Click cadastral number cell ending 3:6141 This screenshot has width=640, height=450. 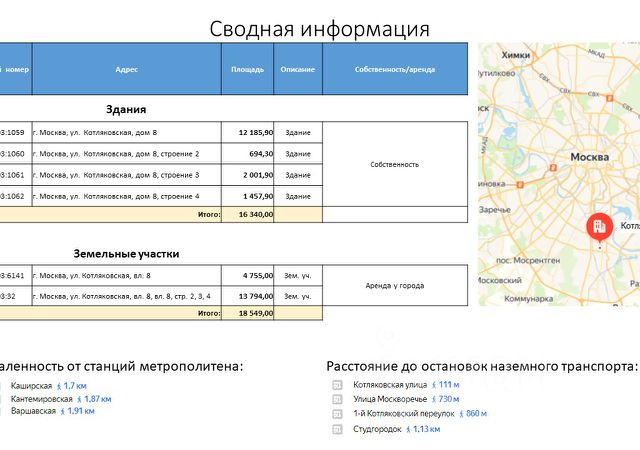pyautogui.click(x=16, y=275)
